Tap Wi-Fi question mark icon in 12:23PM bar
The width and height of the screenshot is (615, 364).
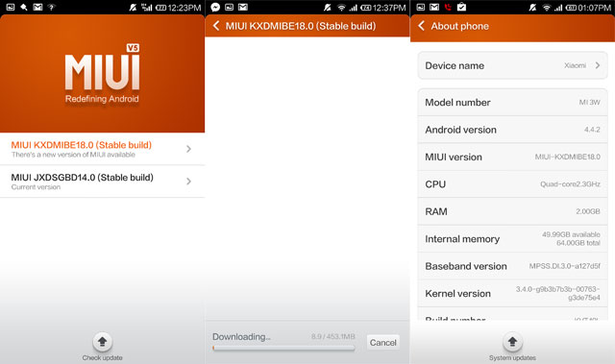point(51,7)
